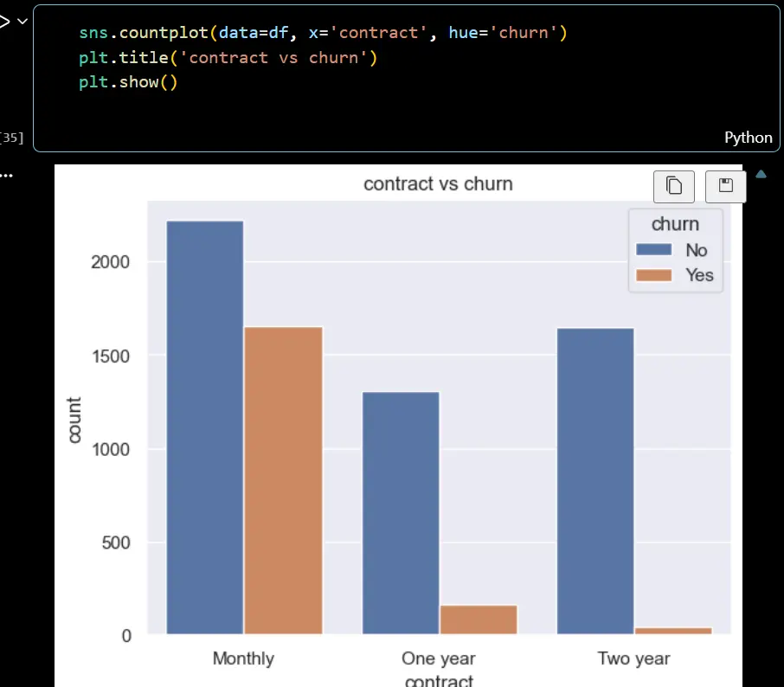The width and height of the screenshot is (784, 687).
Task: Click the sns.countplot code line
Action: [x=318, y=33]
